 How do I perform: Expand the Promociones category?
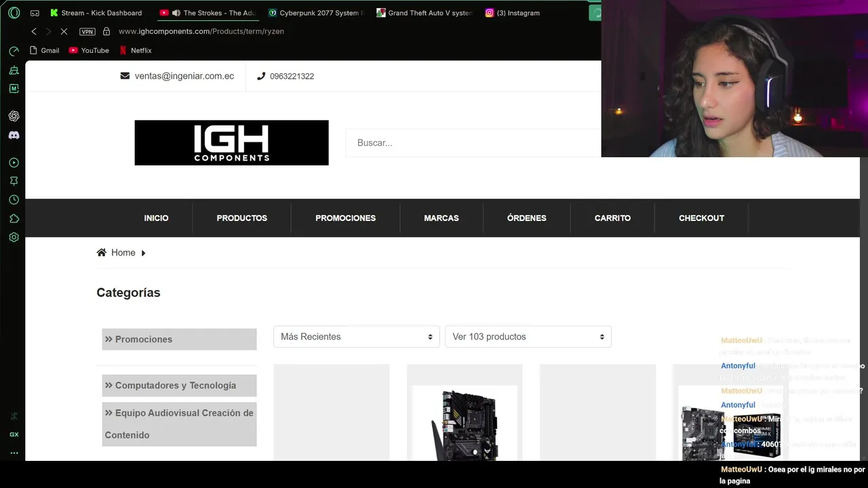(x=179, y=340)
